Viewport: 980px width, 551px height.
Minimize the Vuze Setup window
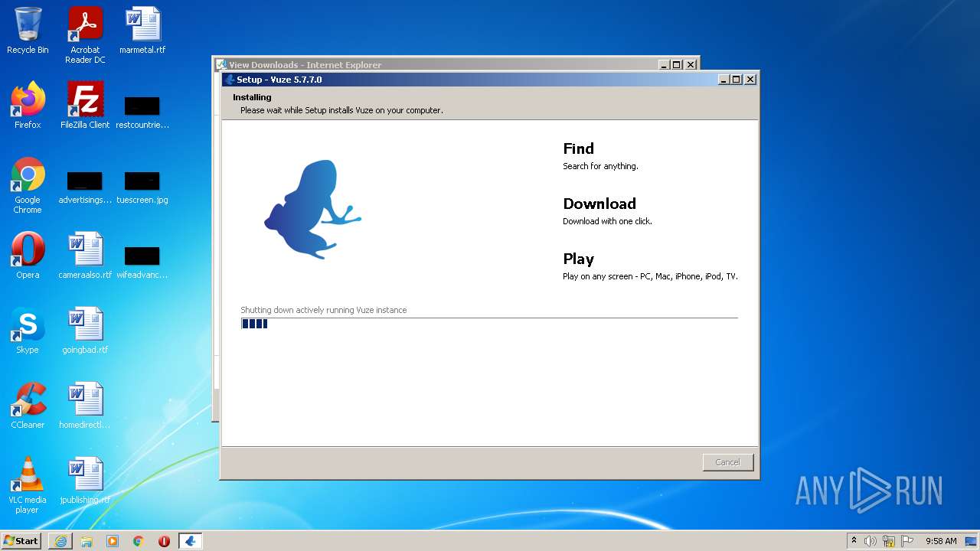(724, 80)
